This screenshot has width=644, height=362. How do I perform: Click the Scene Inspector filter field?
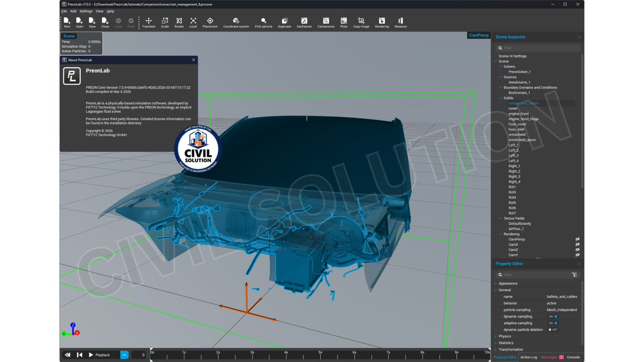pos(538,48)
